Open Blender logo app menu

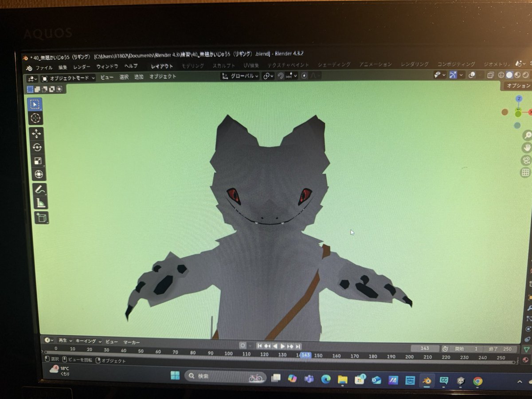tap(29, 67)
